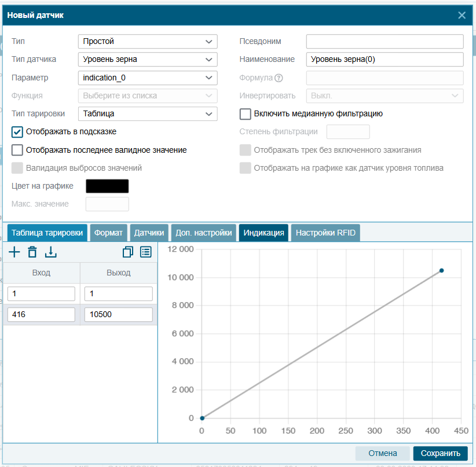Screen dimensions: 476x467
Task: Open the Параметр dropdown with indication_0
Action: click(x=148, y=78)
